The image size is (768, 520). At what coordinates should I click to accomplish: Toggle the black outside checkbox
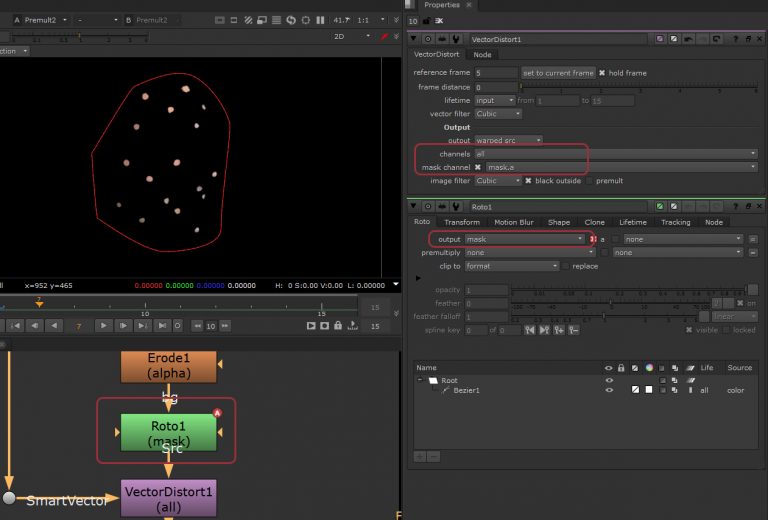[x=528, y=181]
